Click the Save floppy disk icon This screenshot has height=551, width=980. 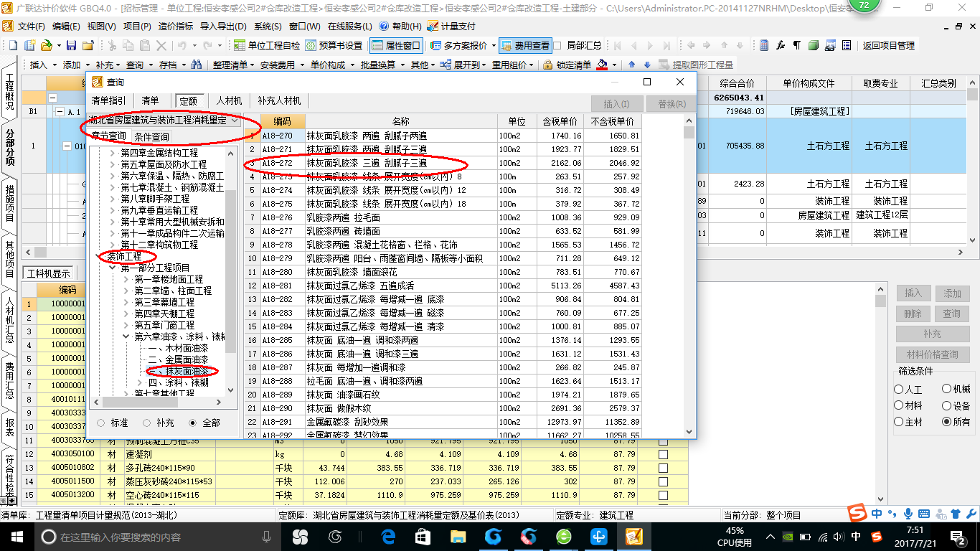pyautogui.click(x=71, y=45)
